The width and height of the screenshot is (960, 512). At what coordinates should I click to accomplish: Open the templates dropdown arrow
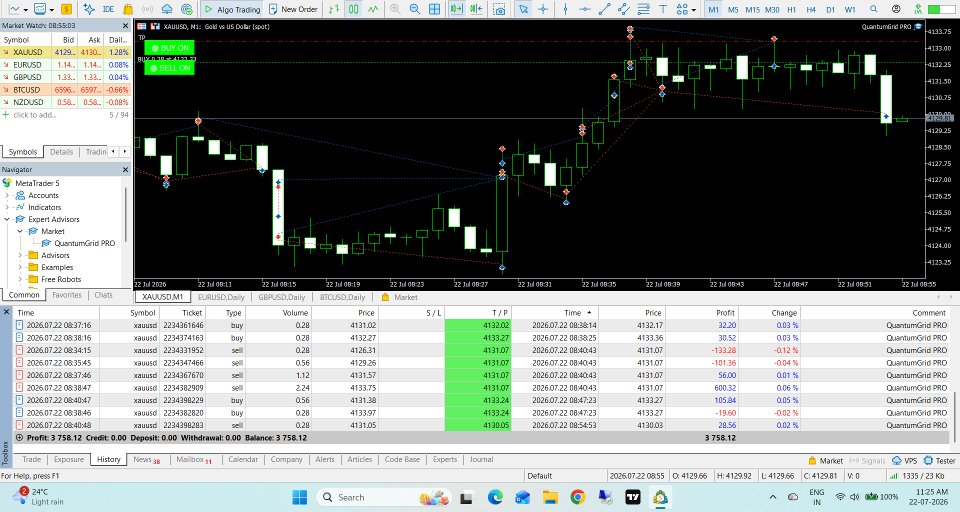coord(51,10)
